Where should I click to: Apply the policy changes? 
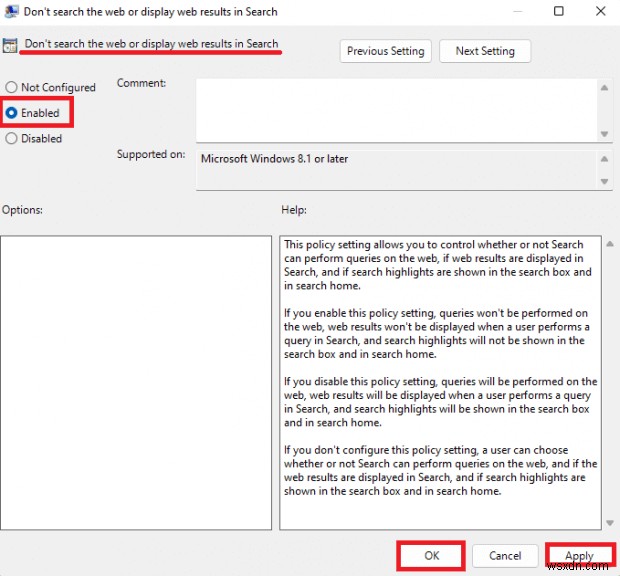(x=579, y=555)
